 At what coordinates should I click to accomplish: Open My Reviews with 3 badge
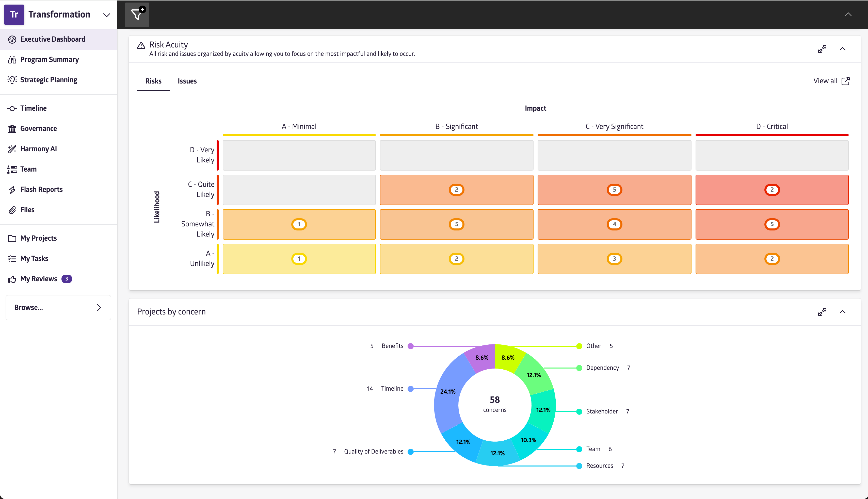(39, 279)
